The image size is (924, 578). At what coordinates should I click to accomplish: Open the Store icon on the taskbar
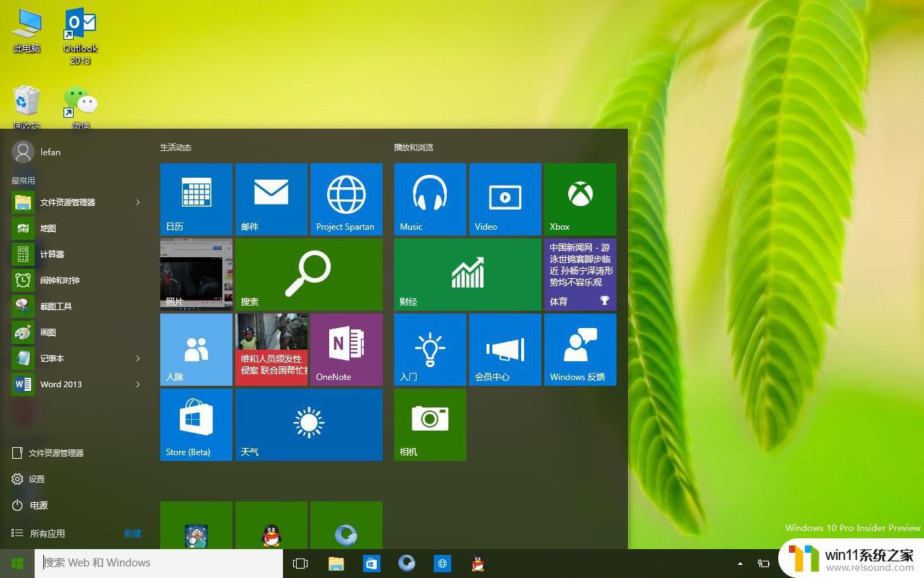[371, 564]
